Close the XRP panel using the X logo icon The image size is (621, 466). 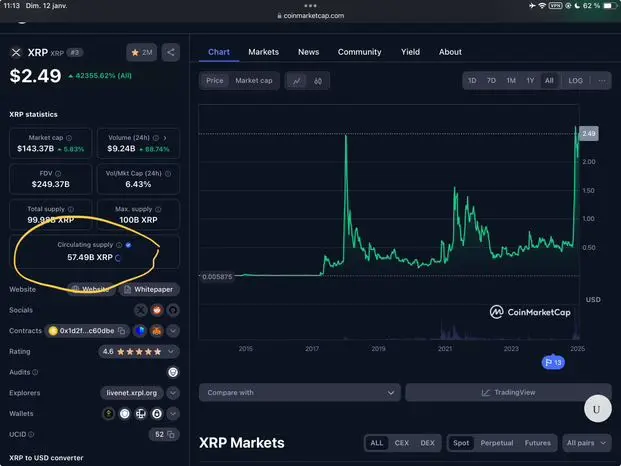tap(16, 53)
